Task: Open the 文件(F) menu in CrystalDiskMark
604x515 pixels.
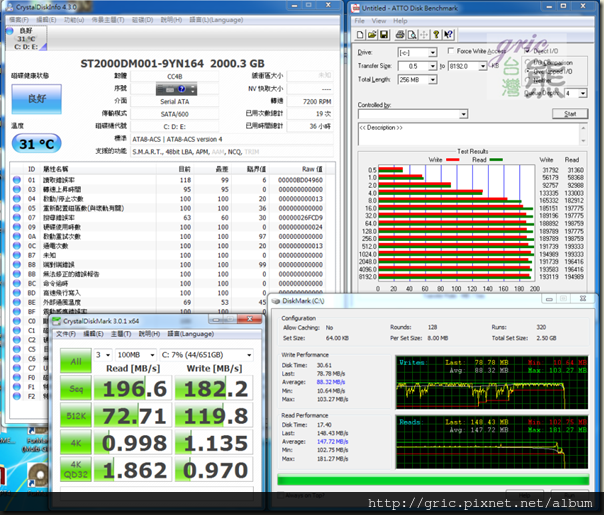Action: click(66, 334)
